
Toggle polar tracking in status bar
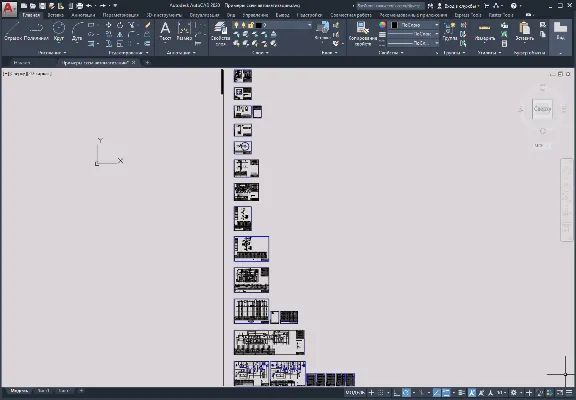click(406, 393)
